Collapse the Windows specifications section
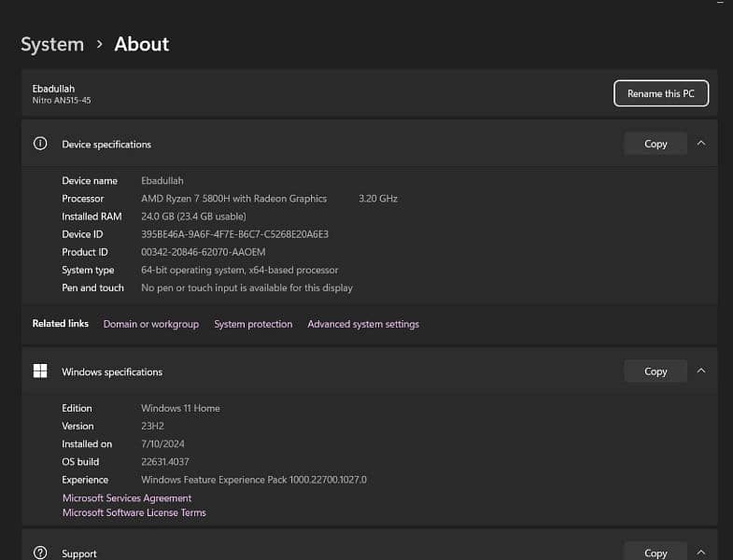The width and height of the screenshot is (733, 560). pos(701,371)
